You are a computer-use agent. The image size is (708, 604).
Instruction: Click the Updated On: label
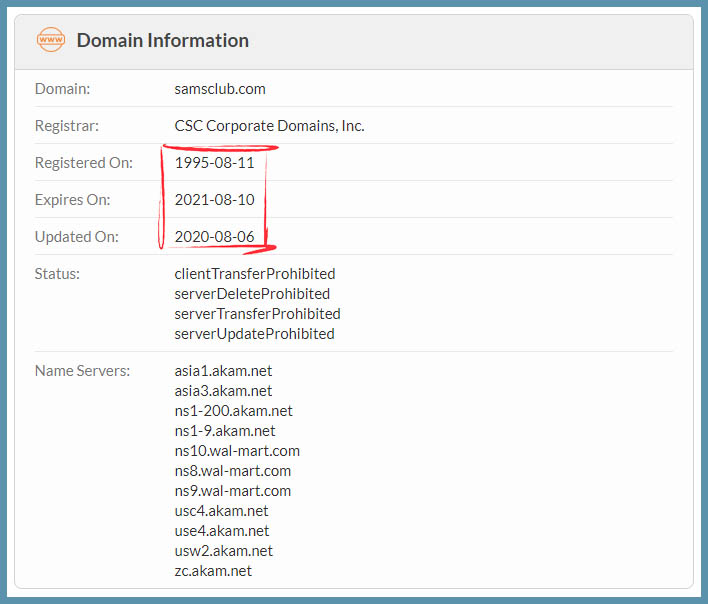tap(76, 237)
